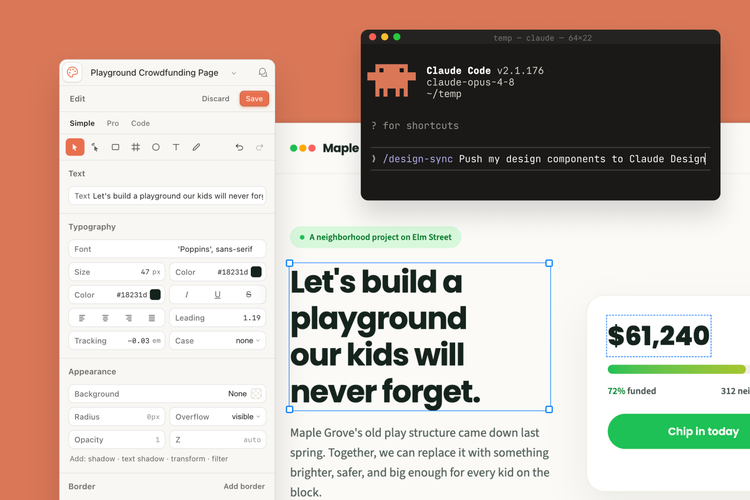The height and width of the screenshot is (500, 750).
Task: Align text right
Action: point(129,318)
